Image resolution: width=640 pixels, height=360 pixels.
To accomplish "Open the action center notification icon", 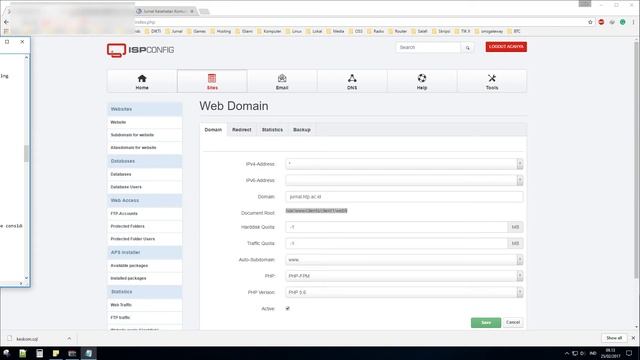I will (629, 353).
